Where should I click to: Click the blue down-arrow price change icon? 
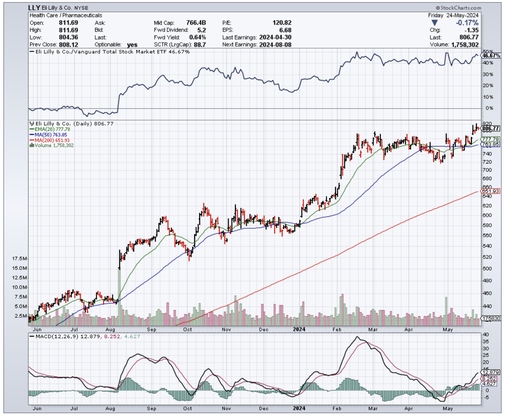(434, 23)
